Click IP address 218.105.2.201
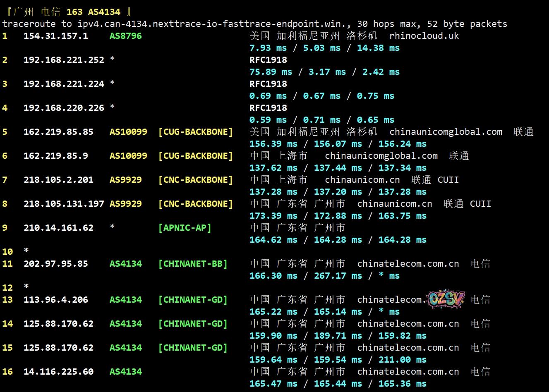 click(x=58, y=180)
